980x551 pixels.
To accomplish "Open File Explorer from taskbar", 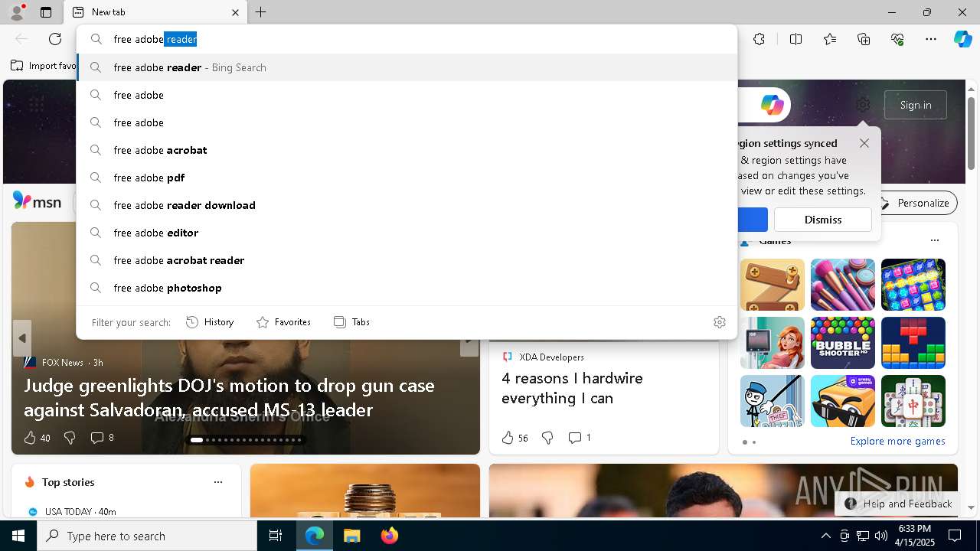I will point(351,536).
